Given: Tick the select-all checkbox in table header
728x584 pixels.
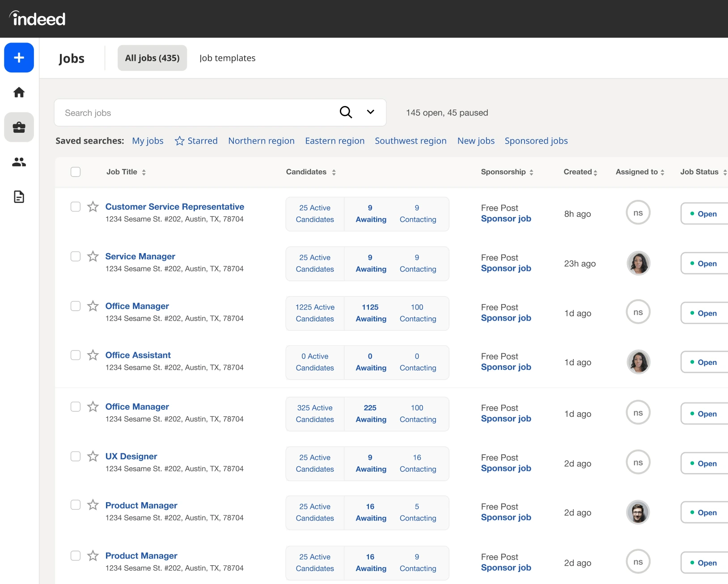Looking at the screenshot, I should click(x=76, y=172).
